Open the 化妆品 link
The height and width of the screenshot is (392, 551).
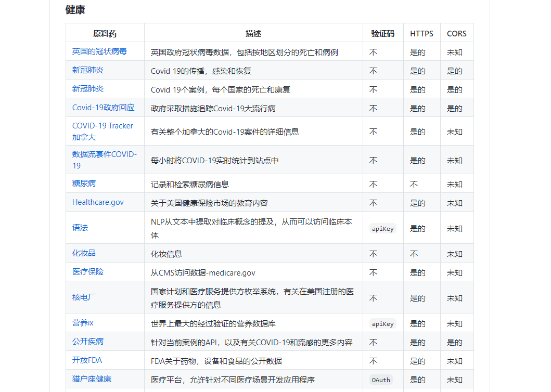pyautogui.click(x=84, y=253)
